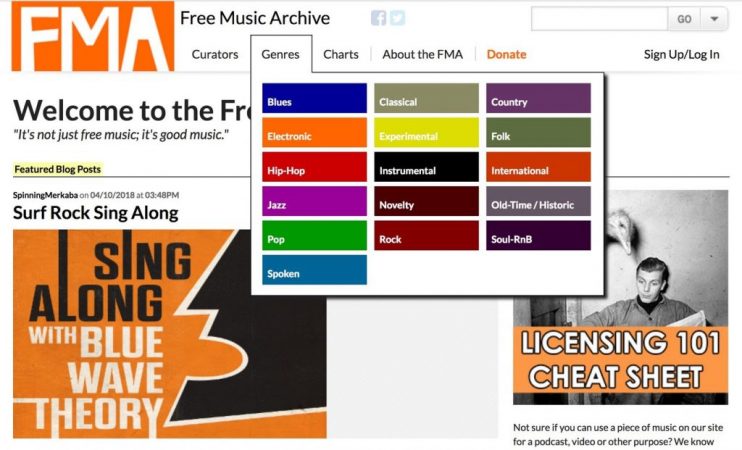Open the FMA Facebook page icon
This screenshot has width=742, height=450.
tap(378, 18)
